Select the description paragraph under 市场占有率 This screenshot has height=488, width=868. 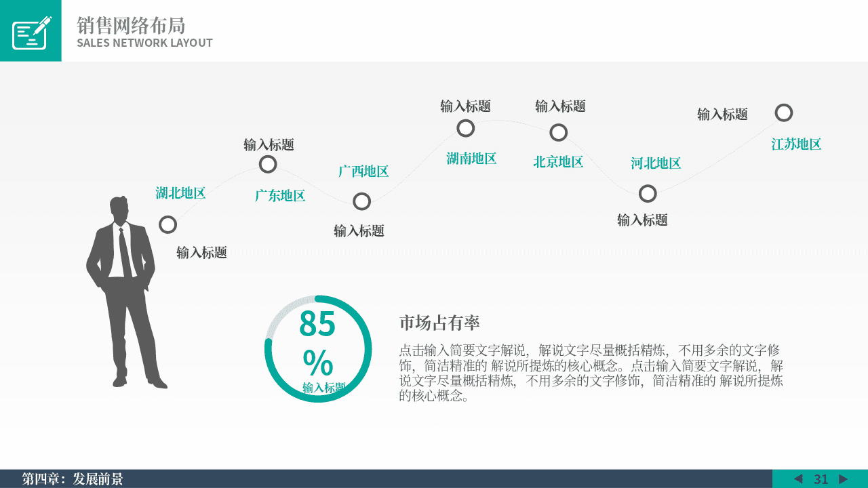click(591, 373)
